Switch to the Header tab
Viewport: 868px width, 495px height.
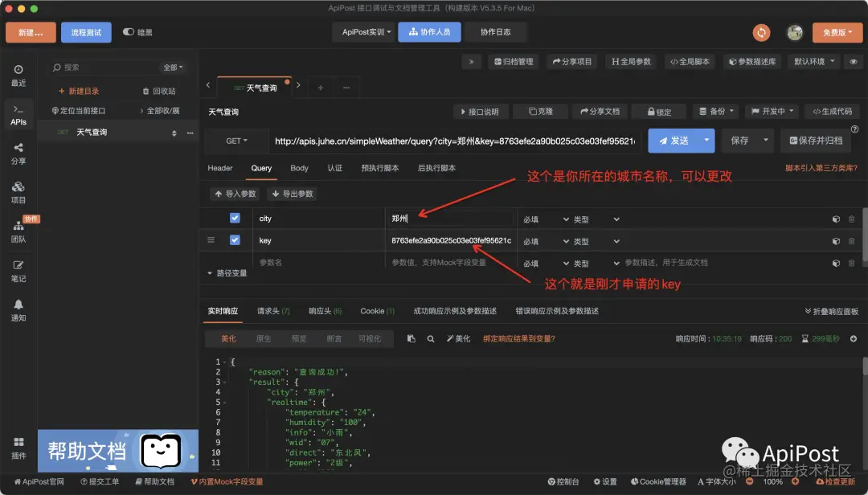click(219, 168)
